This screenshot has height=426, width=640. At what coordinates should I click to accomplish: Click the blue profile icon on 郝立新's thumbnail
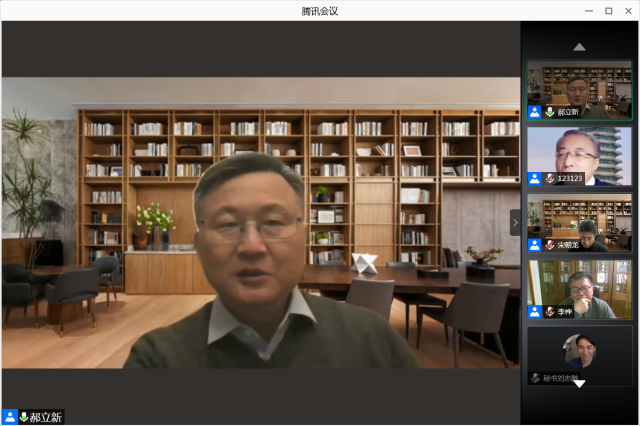tap(535, 112)
